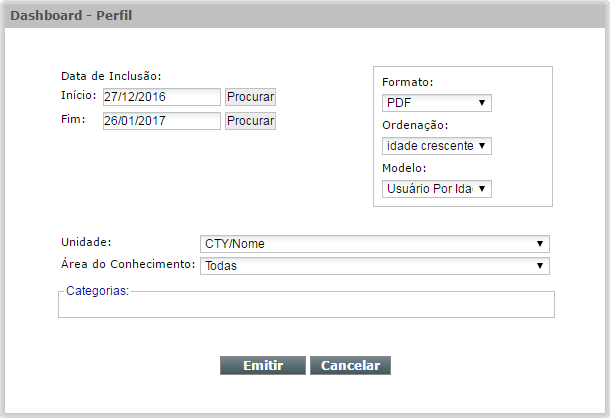Click inside the empty Categorias box
610x418 pixels.
(307, 307)
